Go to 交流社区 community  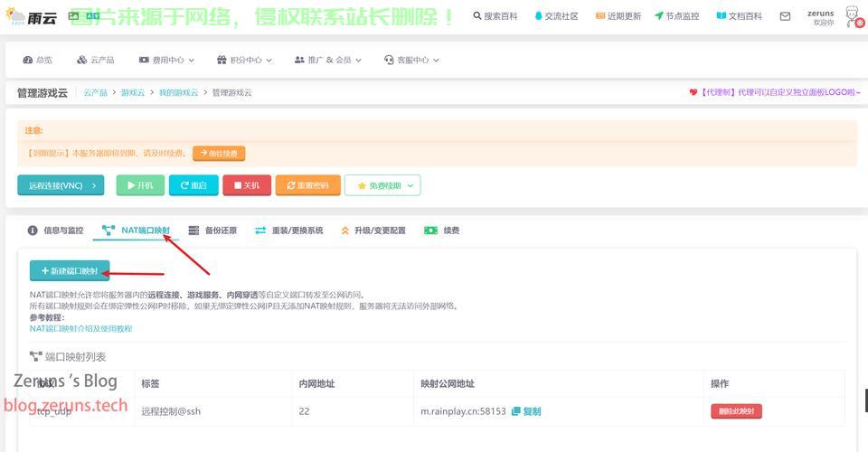(x=556, y=16)
